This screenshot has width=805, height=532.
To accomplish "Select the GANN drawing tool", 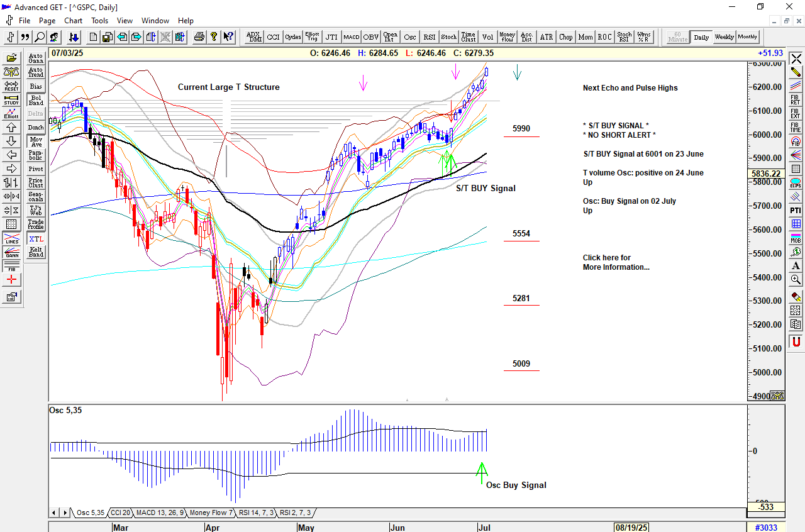I will [11, 253].
